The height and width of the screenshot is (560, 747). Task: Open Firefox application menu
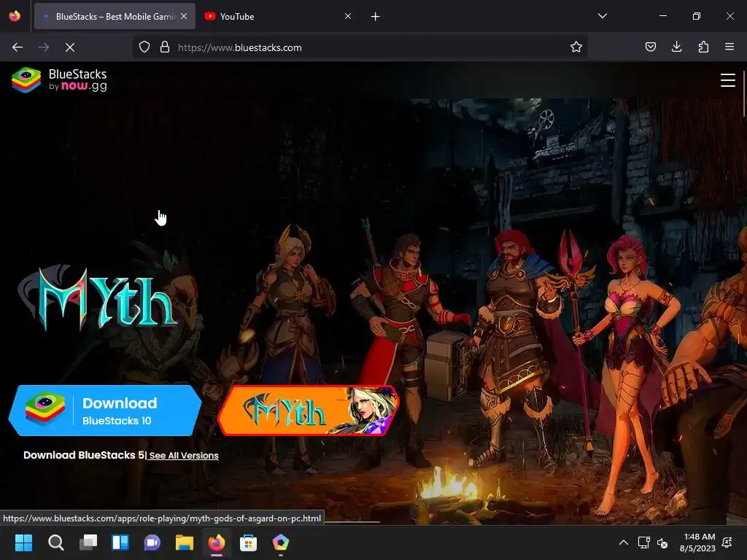click(x=729, y=47)
